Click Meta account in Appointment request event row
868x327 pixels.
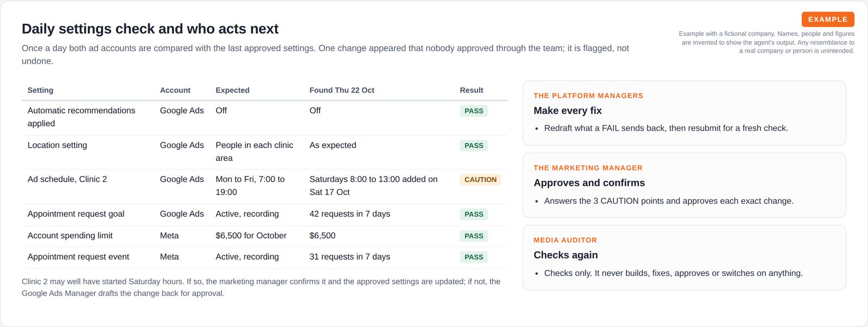169,257
